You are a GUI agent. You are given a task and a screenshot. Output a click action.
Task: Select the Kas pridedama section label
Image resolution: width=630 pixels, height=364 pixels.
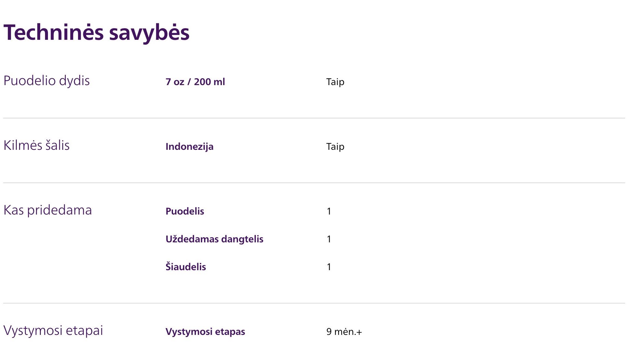coord(48,210)
